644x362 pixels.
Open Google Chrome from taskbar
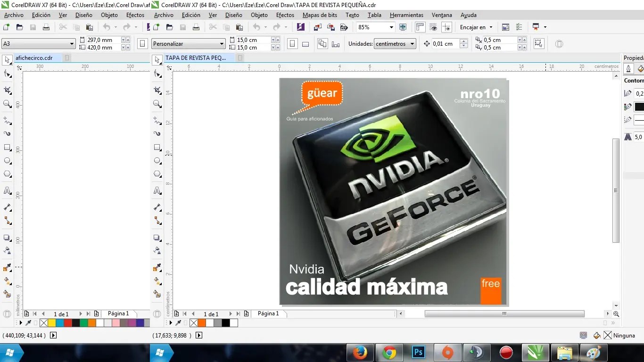[389, 353]
